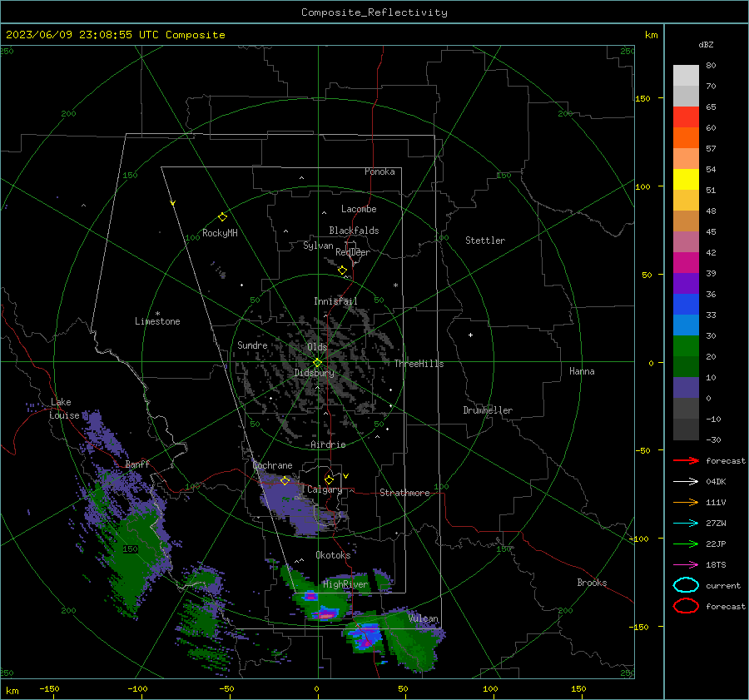Click the magenta 18TS arrow in legend
This screenshot has height=700, width=749.
(686, 565)
